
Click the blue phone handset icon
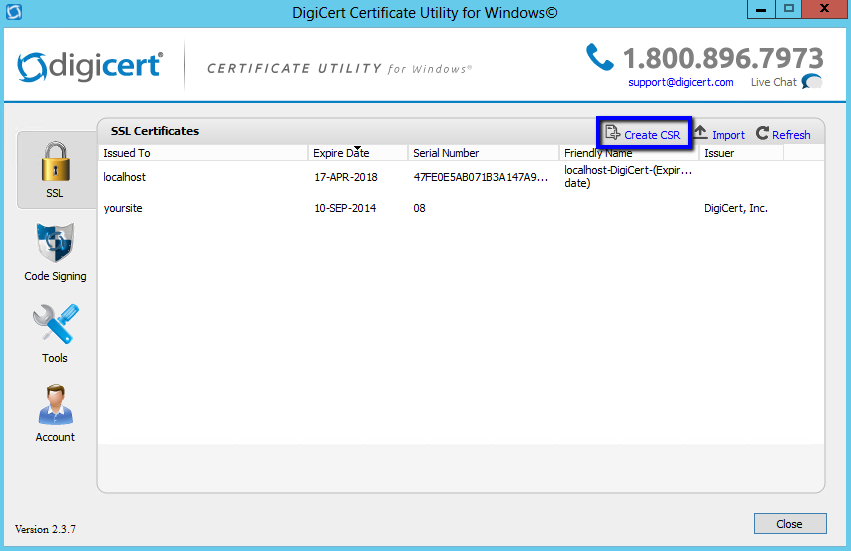pos(599,58)
